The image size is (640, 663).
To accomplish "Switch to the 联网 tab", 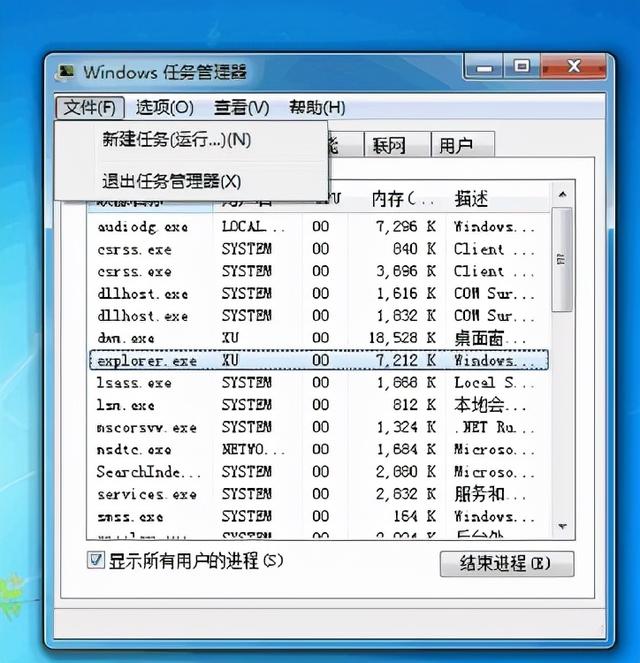I will coord(397,146).
